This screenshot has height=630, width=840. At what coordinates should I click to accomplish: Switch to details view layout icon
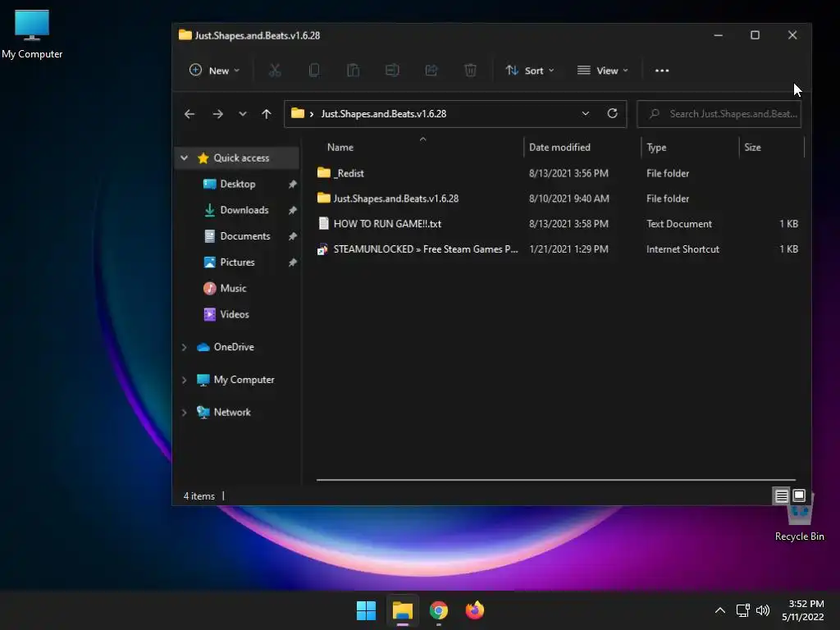782,496
